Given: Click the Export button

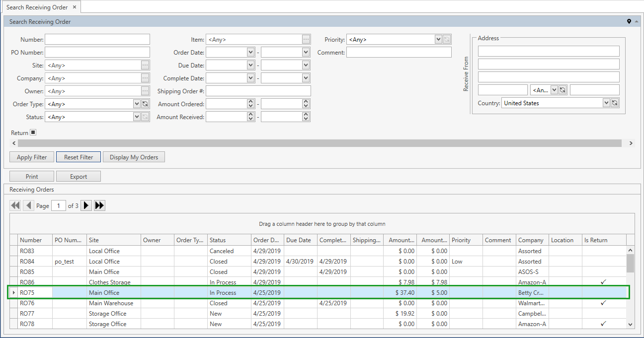Looking at the screenshot, I should coord(78,176).
